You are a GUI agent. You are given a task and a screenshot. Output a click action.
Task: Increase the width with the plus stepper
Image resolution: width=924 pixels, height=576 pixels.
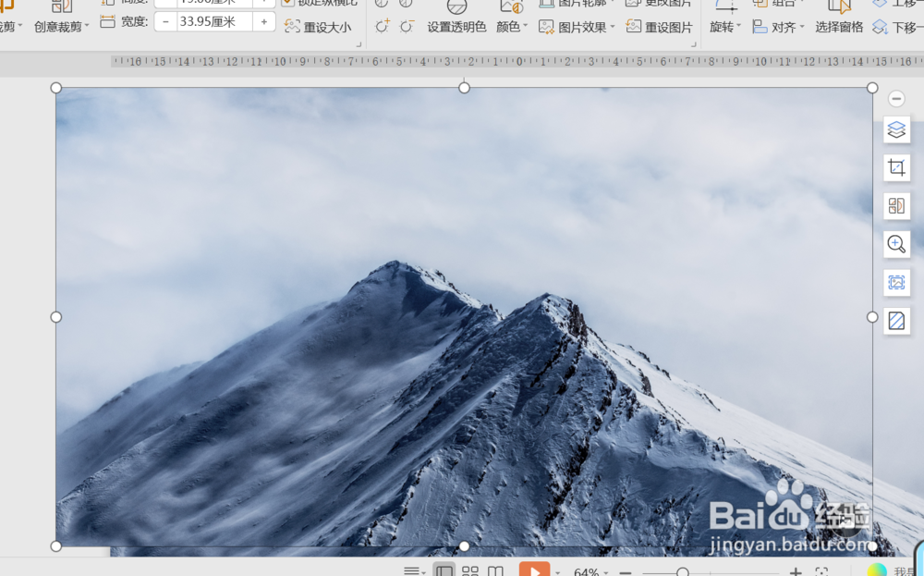pyautogui.click(x=264, y=22)
